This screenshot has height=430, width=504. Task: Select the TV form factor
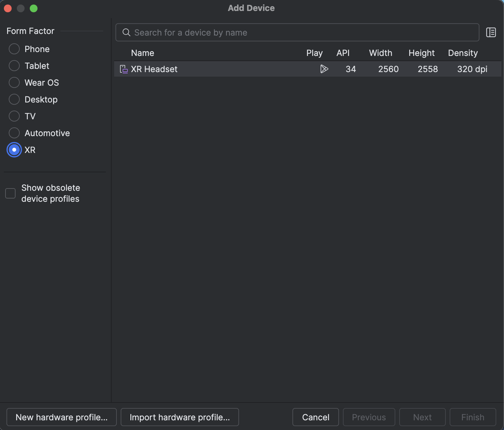tap(14, 116)
